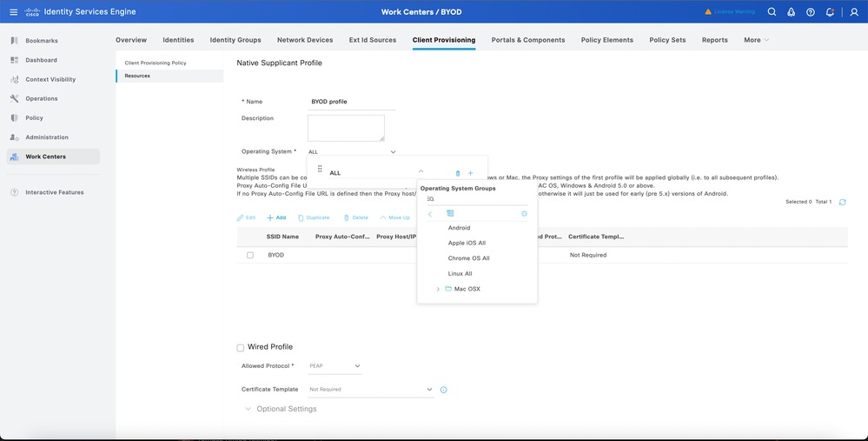Open the gear settings icon in popup
The width and height of the screenshot is (868, 441).
[524, 214]
